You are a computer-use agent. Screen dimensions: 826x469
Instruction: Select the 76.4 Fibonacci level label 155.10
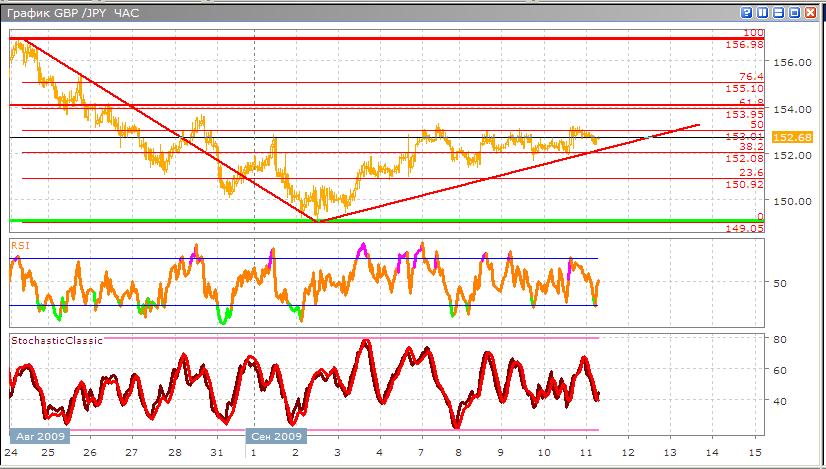tap(744, 89)
